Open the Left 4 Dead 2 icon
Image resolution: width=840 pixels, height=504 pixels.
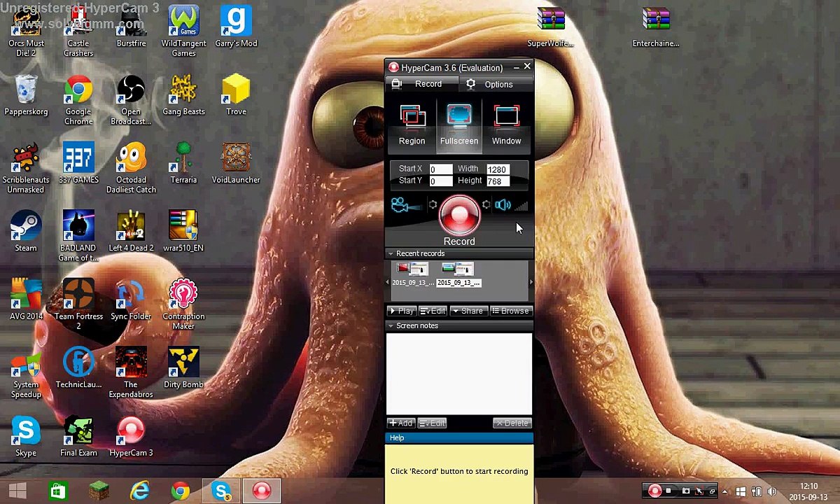coord(131,231)
